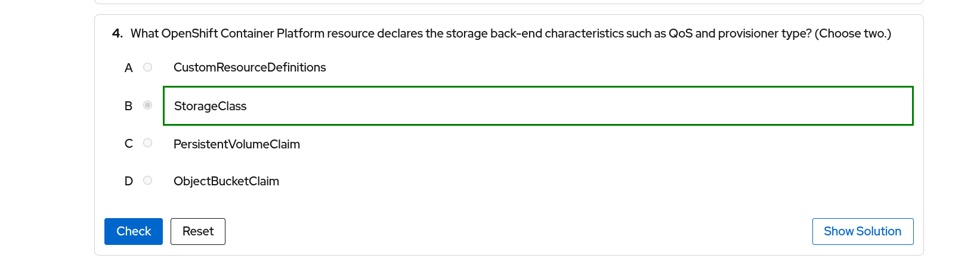Select the radio button for option B
Screen dimensions: 980x264
pyautogui.click(x=147, y=105)
